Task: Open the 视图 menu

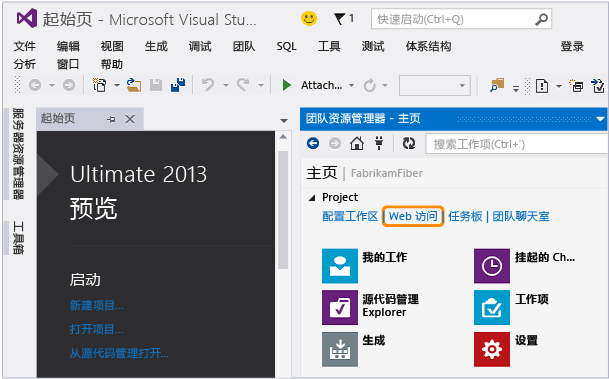Action: point(112,46)
